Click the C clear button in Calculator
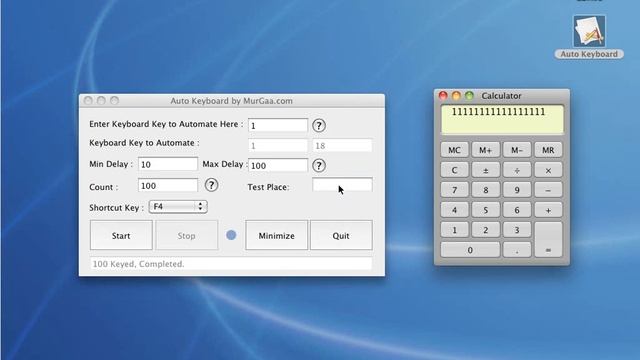This screenshot has height=360, width=640. [454, 170]
